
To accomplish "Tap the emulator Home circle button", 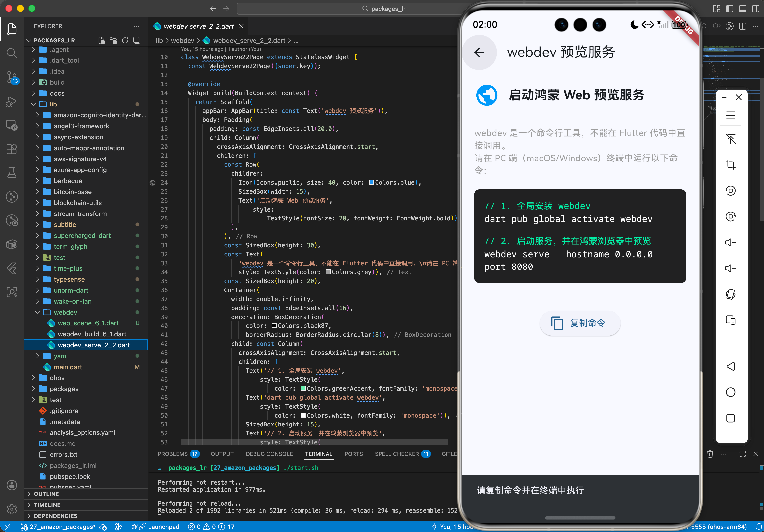I will pos(731,392).
